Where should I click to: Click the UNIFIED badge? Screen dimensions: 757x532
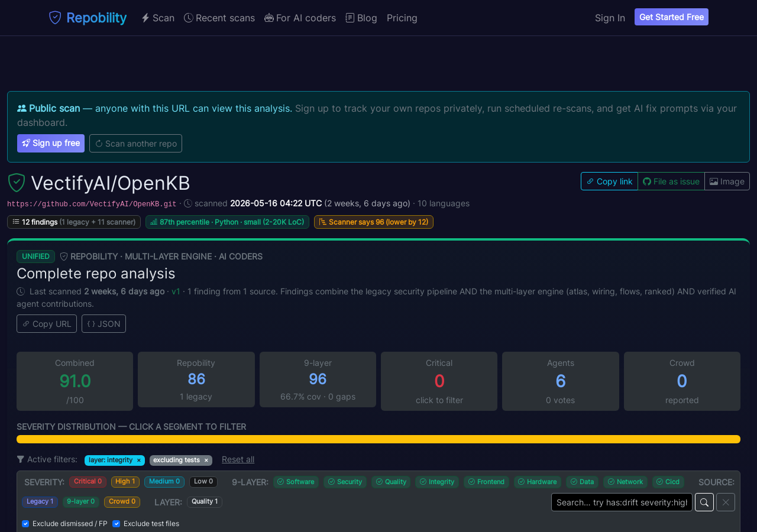click(x=35, y=257)
